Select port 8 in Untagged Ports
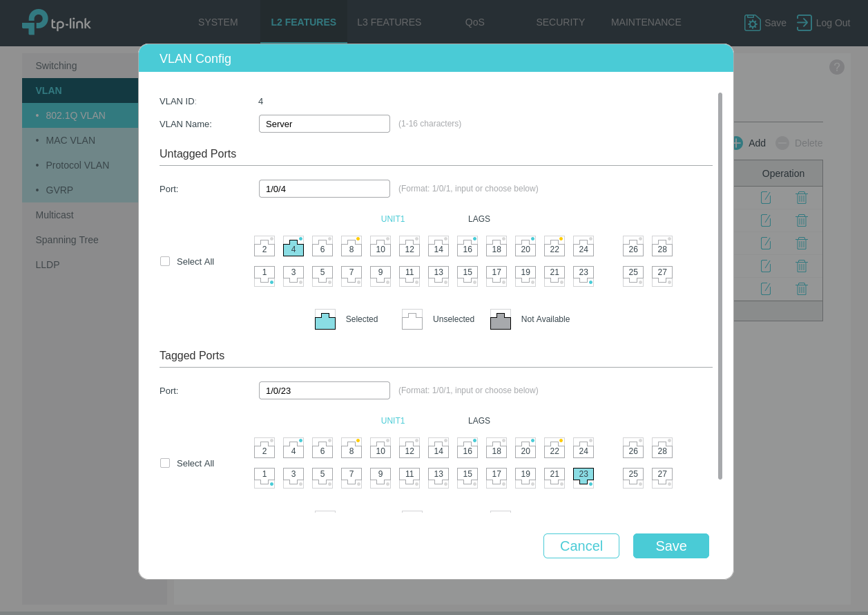Image resolution: width=868 pixels, height=615 pixels. 351,247
